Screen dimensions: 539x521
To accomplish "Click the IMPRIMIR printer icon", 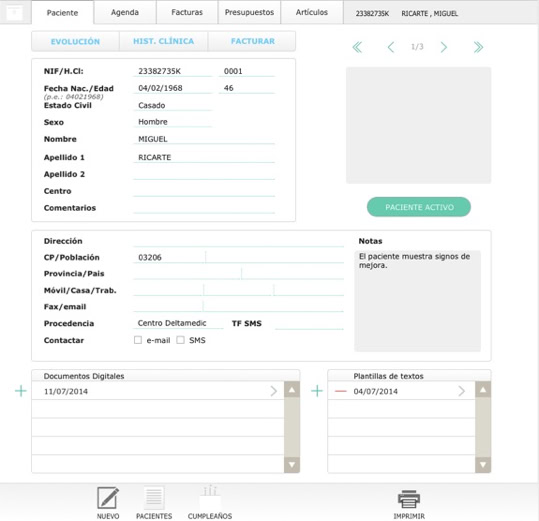I will (x=409, y=499).
